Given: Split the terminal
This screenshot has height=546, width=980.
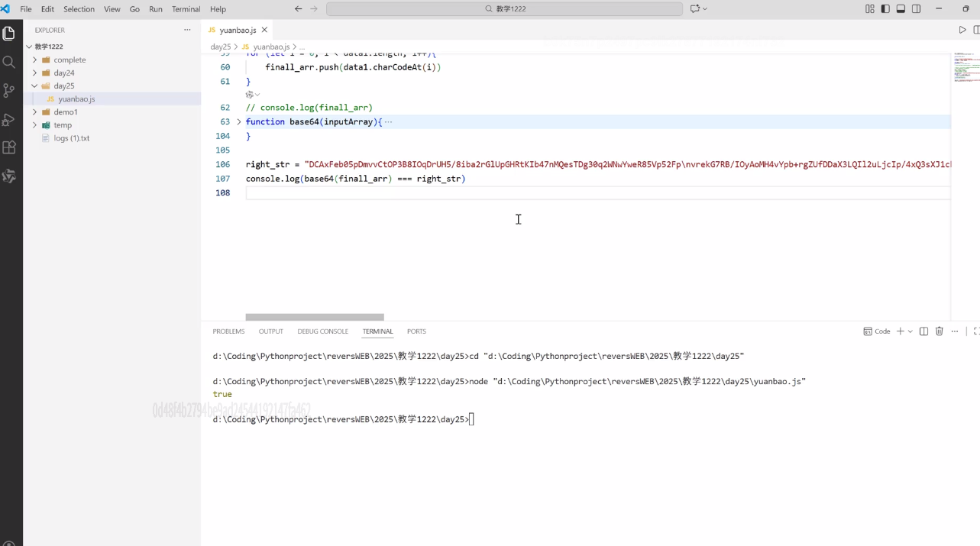Looking at the screenshot, I should [x=923, y=331].
